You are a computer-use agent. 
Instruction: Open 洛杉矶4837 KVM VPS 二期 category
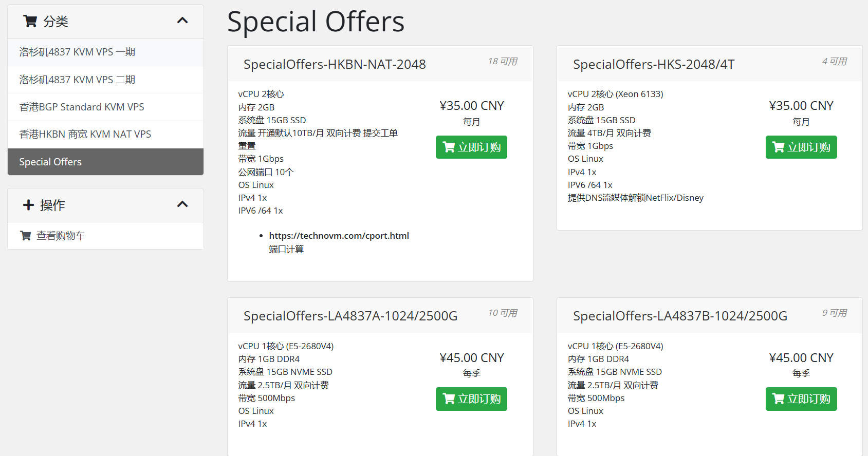coord(77,80)
